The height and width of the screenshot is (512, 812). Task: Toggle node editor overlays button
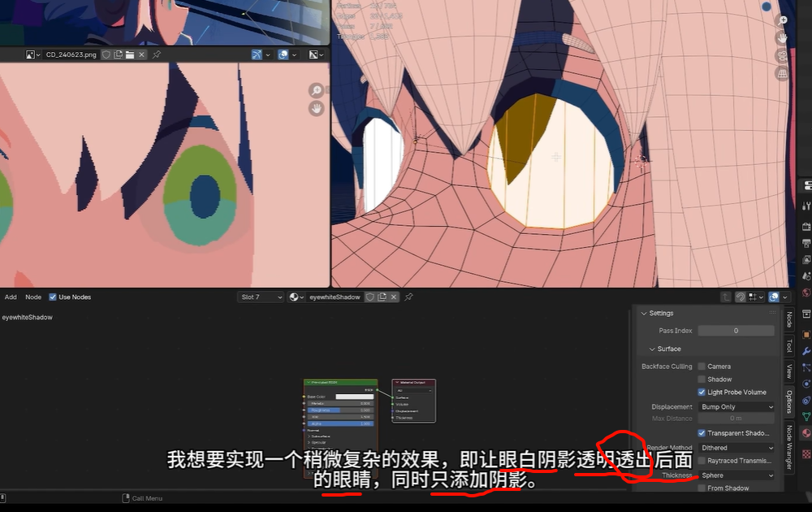(x=774, y=297)
